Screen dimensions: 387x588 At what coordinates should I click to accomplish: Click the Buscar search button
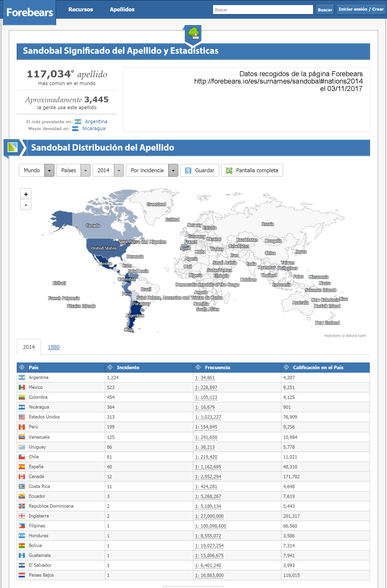325,10
